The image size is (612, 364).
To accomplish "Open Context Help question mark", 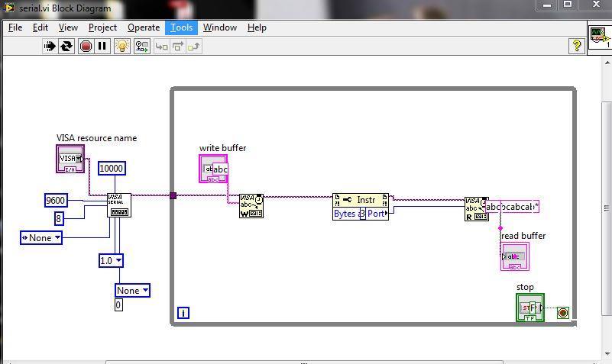I will pyautogui.click(x=577, y=46).
